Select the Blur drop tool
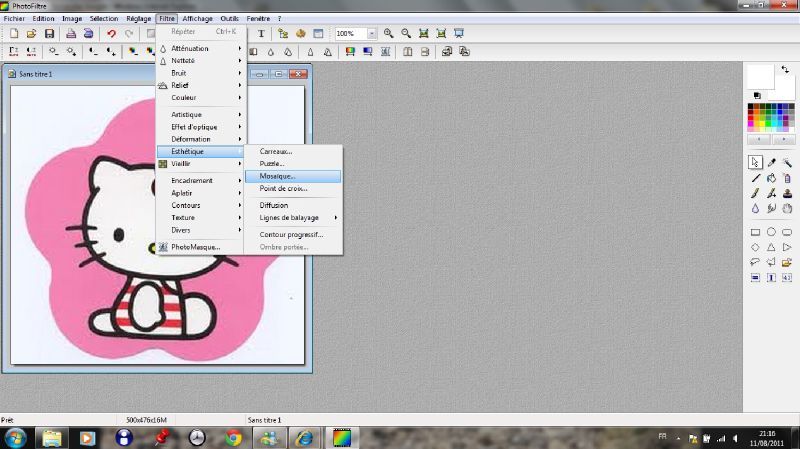This screenshot has height=449, width=800. 756,208
